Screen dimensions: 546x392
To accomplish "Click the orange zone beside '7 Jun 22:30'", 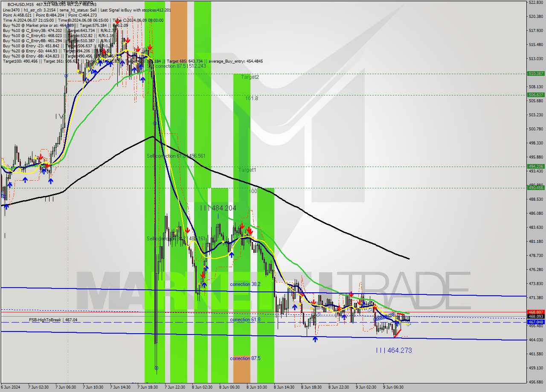I will 178,32.
